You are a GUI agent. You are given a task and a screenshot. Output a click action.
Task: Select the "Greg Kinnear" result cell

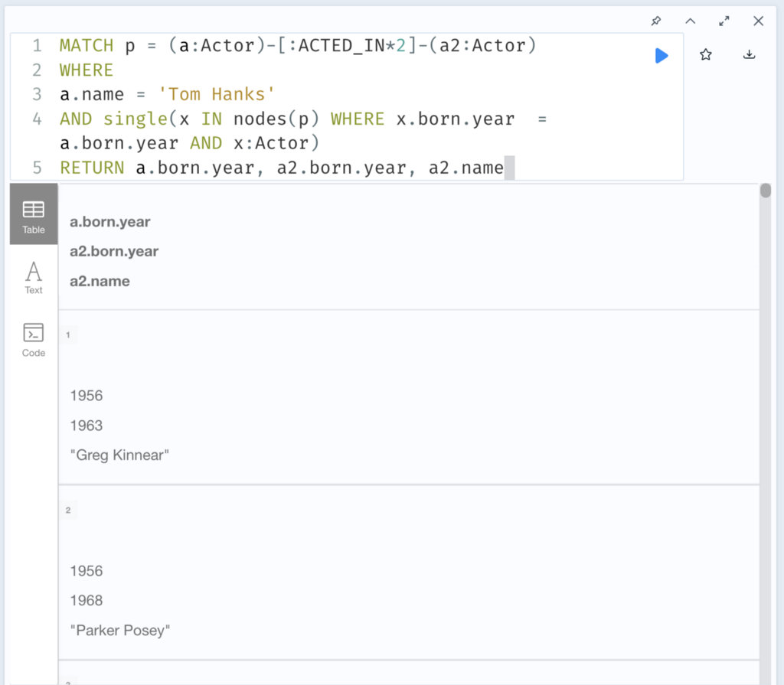point(119,455)
